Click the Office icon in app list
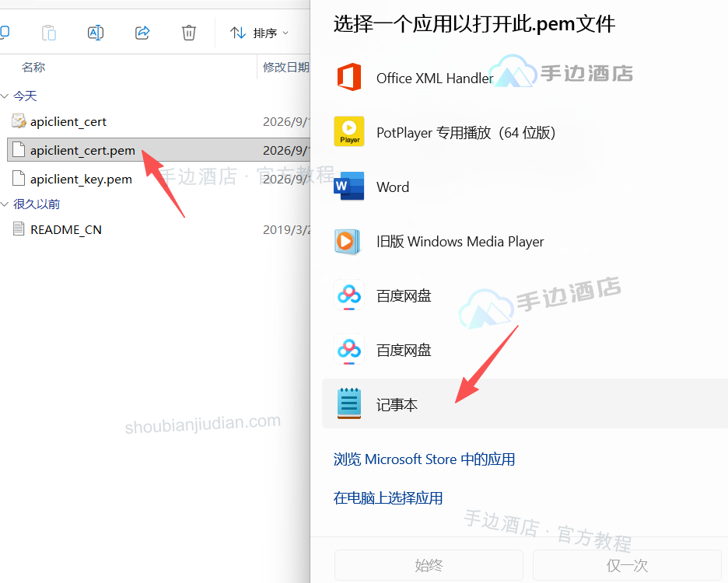The height and width of the screenshot is (583, 728). pyautogui.click(x=349, y=77)
